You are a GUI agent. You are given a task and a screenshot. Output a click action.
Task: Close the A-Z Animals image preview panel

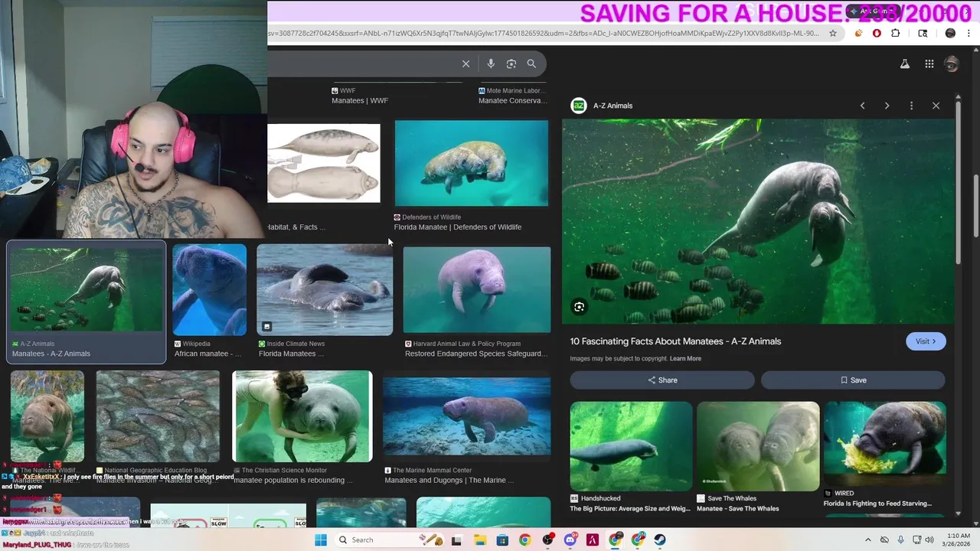(936, 106)
